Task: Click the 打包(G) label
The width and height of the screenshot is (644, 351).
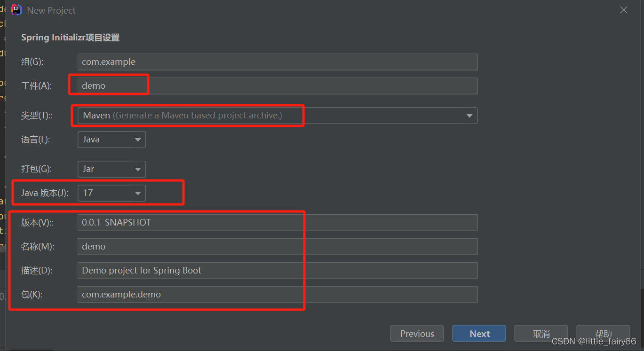Action: [36, 169]
